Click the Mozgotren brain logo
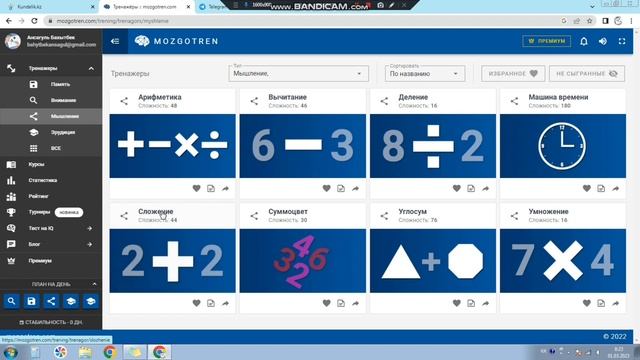This screenshot has height=360, width=640. [x=142, y=41]
